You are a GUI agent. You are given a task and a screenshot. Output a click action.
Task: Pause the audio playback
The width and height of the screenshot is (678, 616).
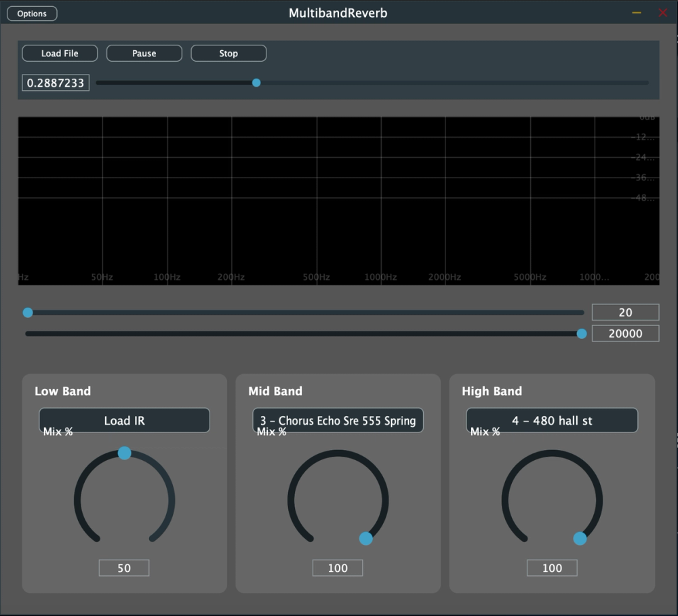pyautogui.click(x=144, y=54)
